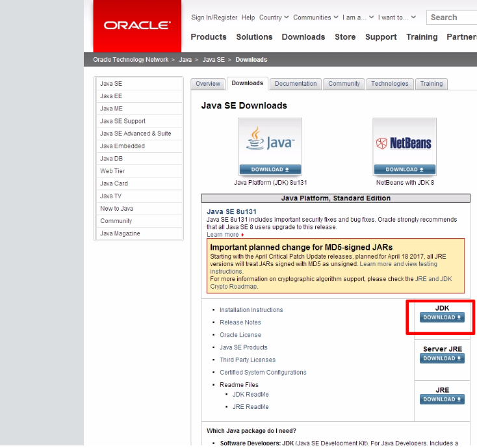This screenshot has width=477, height=448.
Task: Open Java SE Support in sidebar
Action: (139, 121)
